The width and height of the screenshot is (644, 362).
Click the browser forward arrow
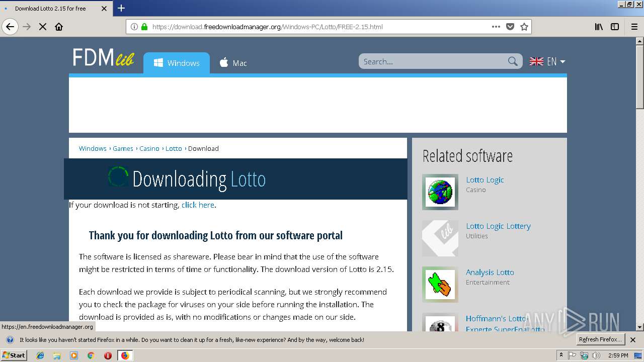(27, 27)
